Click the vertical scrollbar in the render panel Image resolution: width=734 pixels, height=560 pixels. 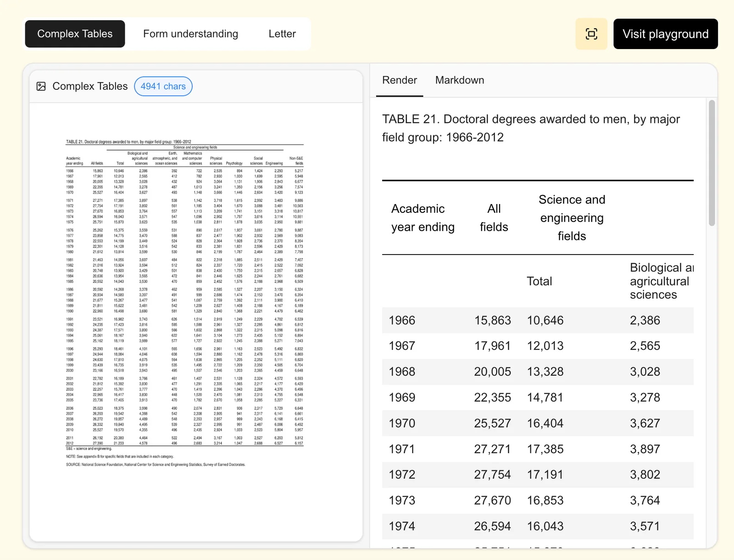[712, 163]
